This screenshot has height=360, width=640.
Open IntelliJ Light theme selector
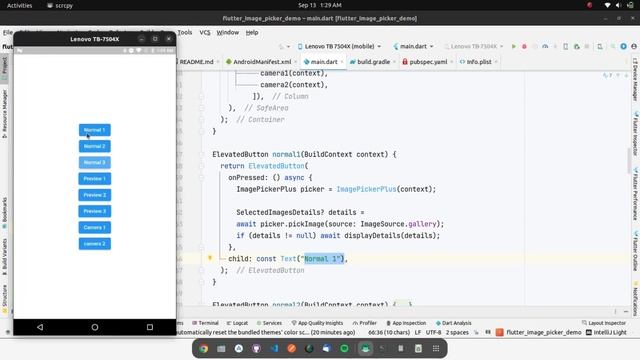606,333
